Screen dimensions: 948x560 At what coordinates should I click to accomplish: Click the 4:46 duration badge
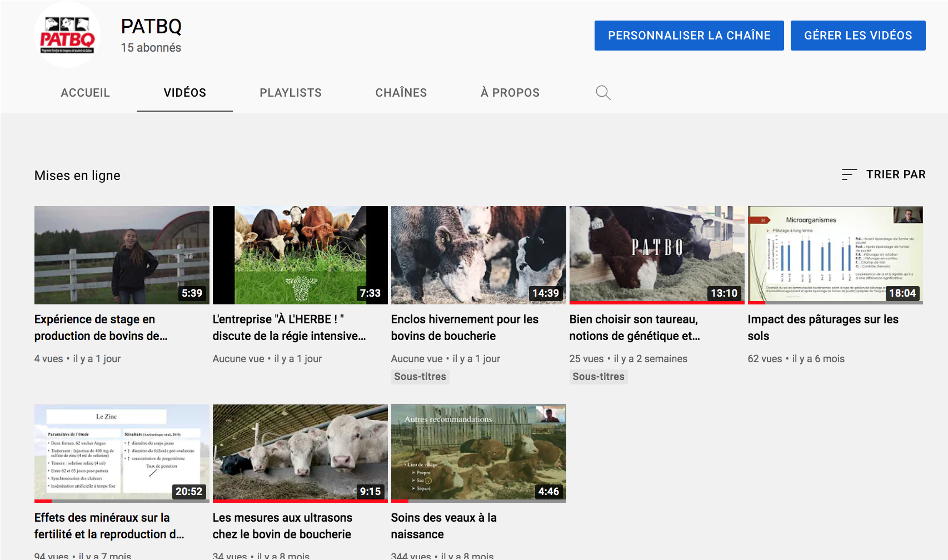pyautogui.click(x=548, y=491)
